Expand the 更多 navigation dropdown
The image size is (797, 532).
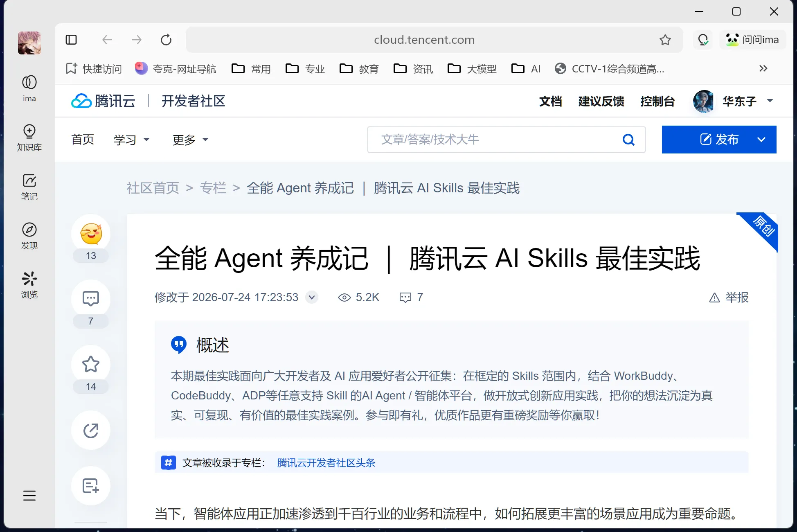click(191, 140)
